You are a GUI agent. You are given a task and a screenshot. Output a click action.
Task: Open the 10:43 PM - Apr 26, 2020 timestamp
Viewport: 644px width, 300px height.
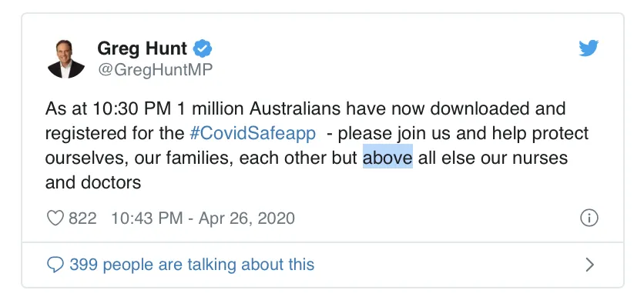[x=203, y=218]
